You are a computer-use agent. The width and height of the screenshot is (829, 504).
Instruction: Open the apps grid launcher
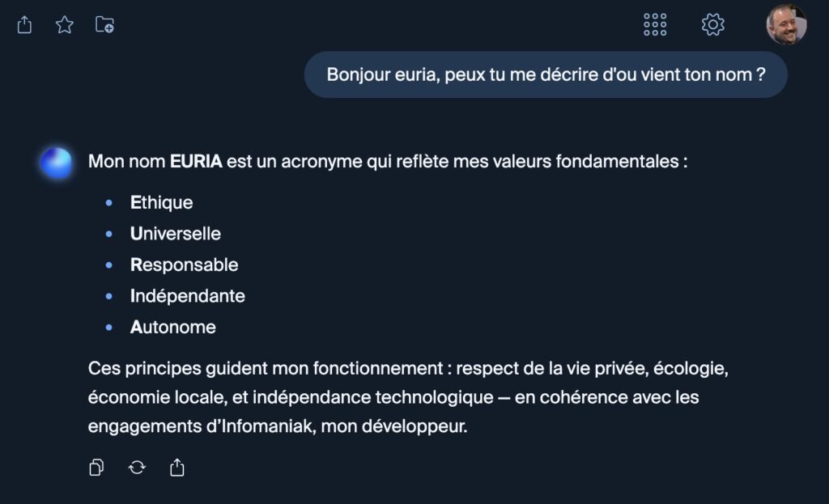coord(654,25)
